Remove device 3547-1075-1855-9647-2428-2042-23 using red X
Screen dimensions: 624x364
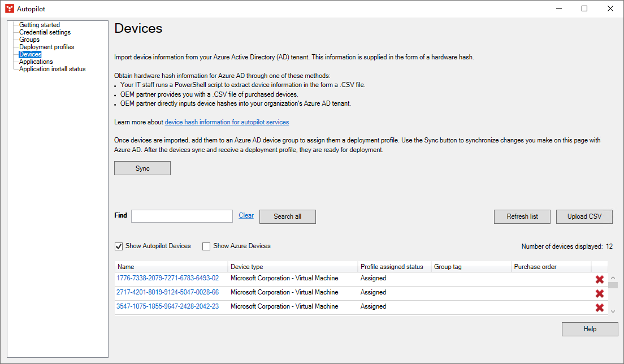(x=599, y=307)
